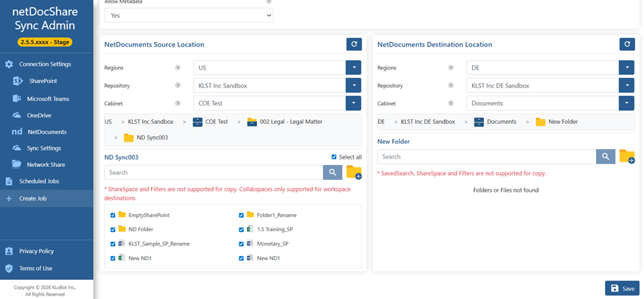The height and width of the screenshot is (299, 644).
Task: Click the Connection Settings gear icon
Action: click(x=9, y=64)
